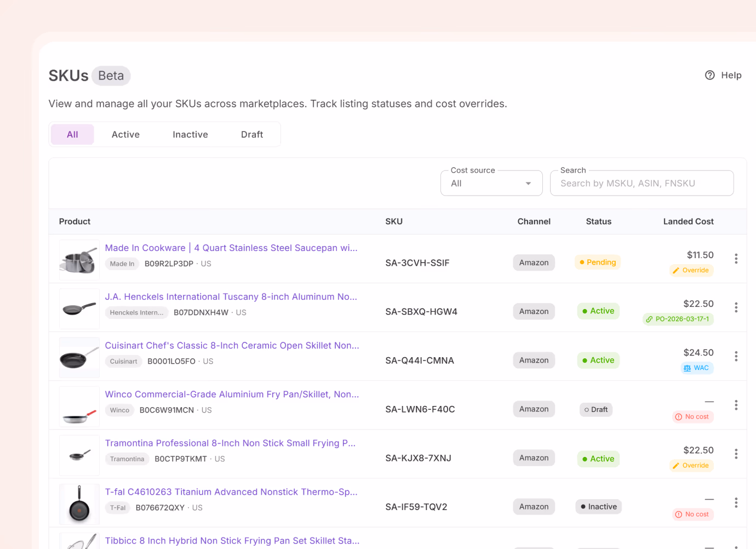
Task: Switch to the Inactive tab
Action: click(x=190, y=134)
